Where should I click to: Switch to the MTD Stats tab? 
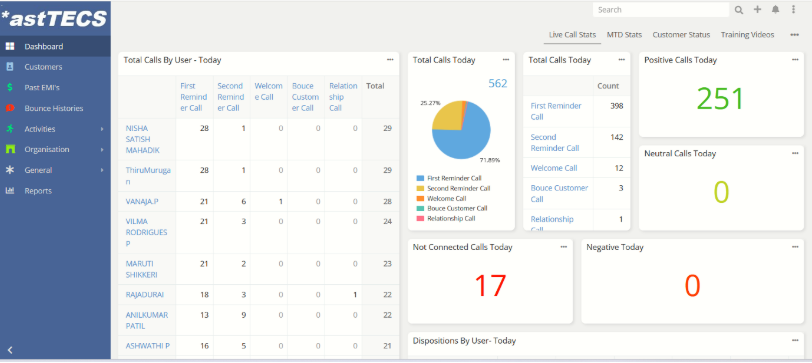pos(624,35)
